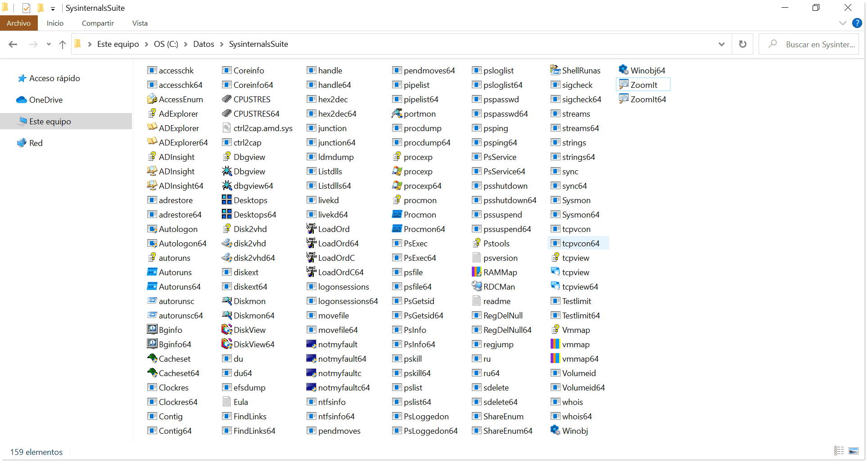868x463 pixels.
Task: Select the ZoomIt64 icon
Action: [624, 99]
